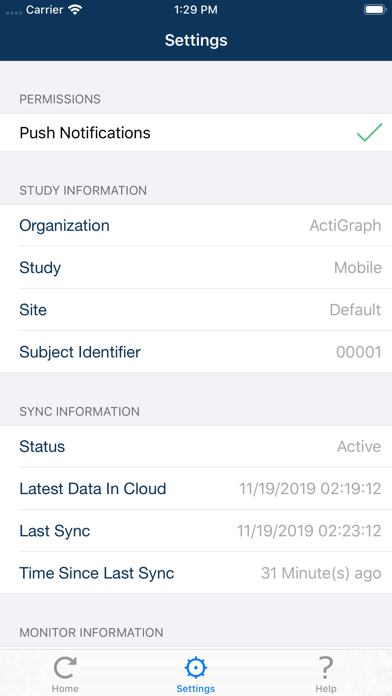Viewport: 392px width, 696px height.
Task: Open the Help question mark icon
Action: coord(326,668)
